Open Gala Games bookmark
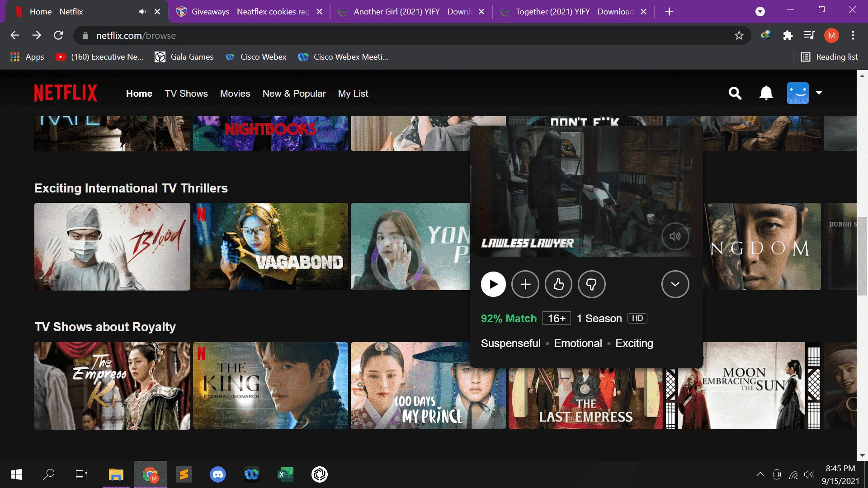This screenshot has width=868, height=488. [184, 57]
